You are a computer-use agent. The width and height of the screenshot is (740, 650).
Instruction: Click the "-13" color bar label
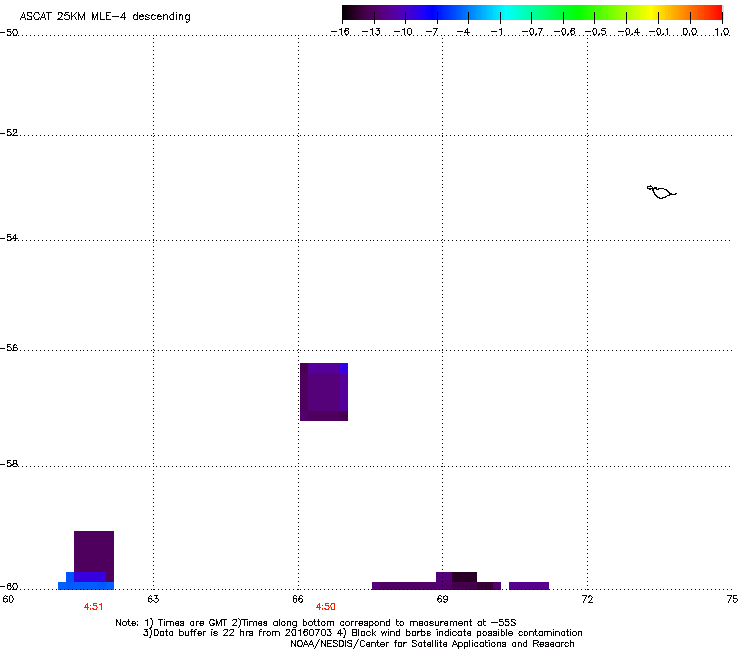pos(371,32)
